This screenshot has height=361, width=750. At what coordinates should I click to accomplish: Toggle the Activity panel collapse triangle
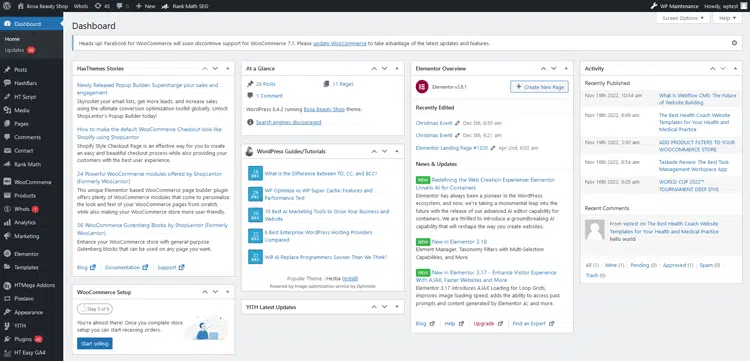coord(735,68)
